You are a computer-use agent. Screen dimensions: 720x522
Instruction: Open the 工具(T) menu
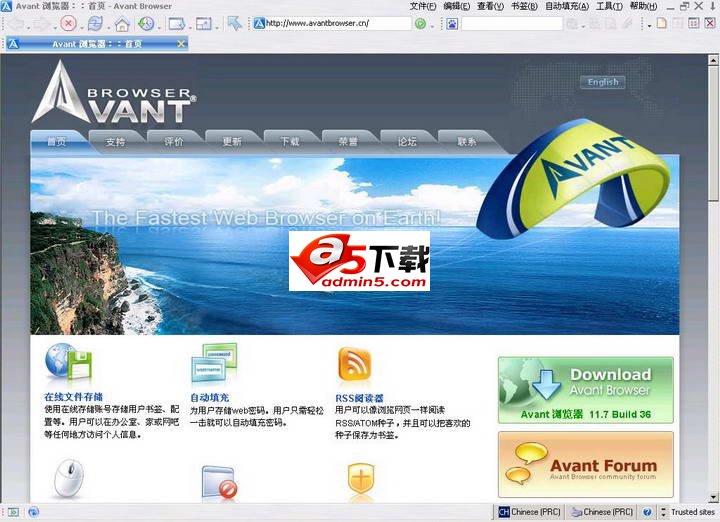[x=609, y=6]
